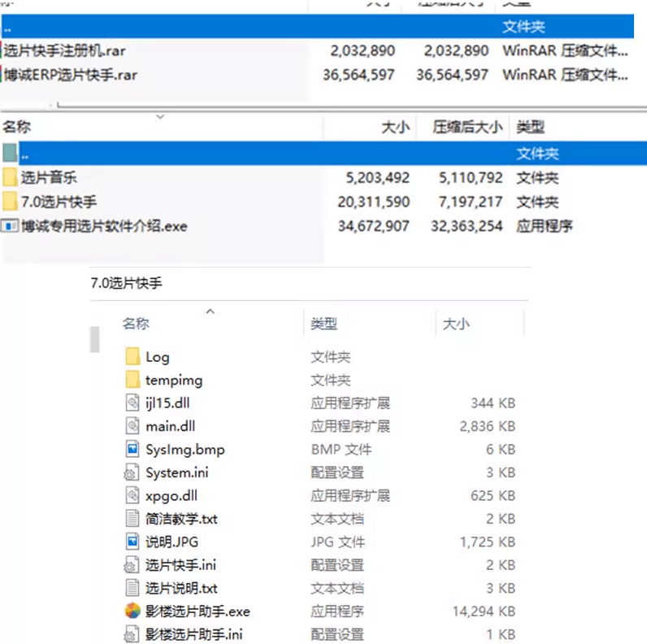Image resolution: width=647 pixels, height=644 pixels.
Task: Select 博诚ERP选片快手.rar archive entry
Action: (x=71, y=75)
